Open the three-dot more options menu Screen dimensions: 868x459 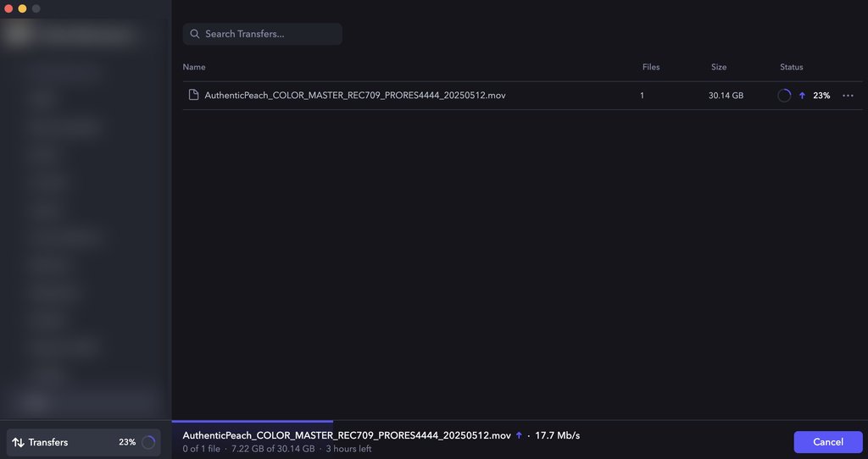[848, 96]
